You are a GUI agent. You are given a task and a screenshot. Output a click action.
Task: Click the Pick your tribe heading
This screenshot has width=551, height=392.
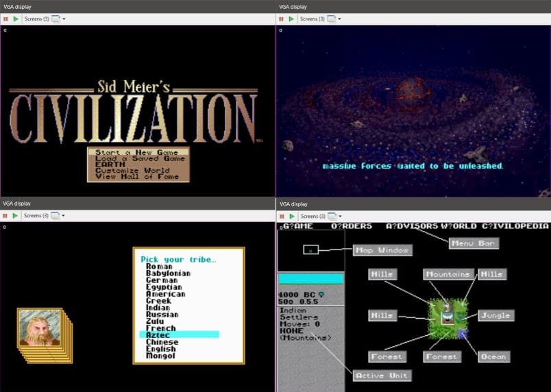pyautogui.click(x=178, y=260)
